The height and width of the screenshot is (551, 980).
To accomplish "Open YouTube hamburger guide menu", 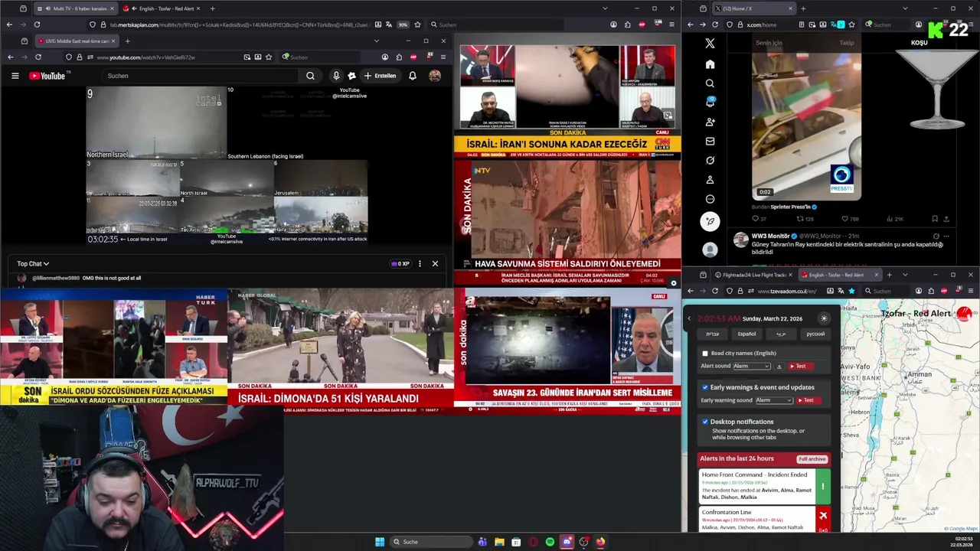I will coord(15,76).
